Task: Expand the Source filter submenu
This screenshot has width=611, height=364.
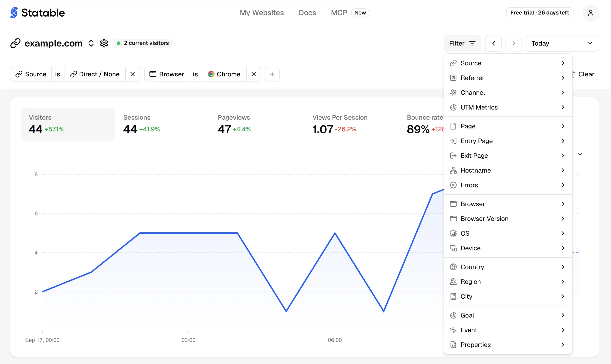Action: point(508,63)
